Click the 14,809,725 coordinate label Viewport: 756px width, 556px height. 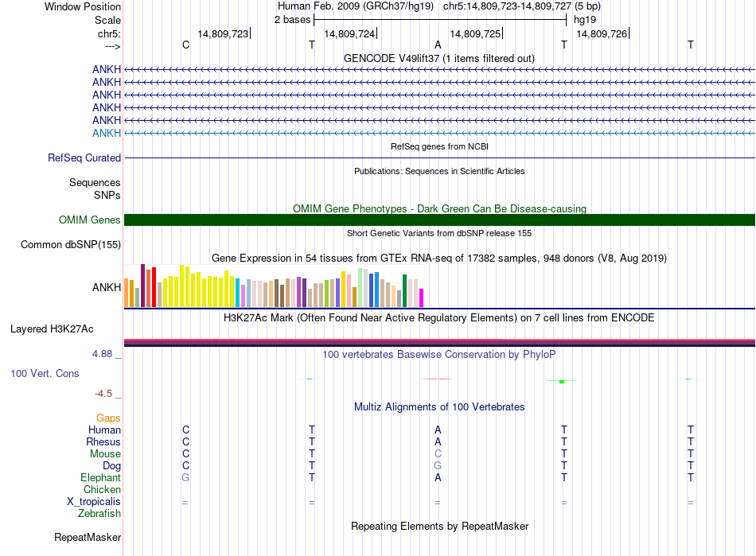(x=475, y=33)
